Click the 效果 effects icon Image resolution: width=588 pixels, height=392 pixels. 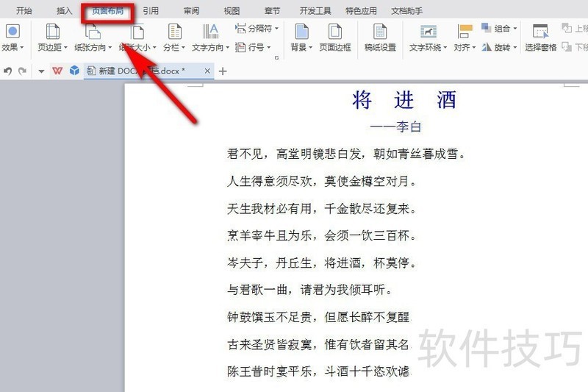(12, 32)
